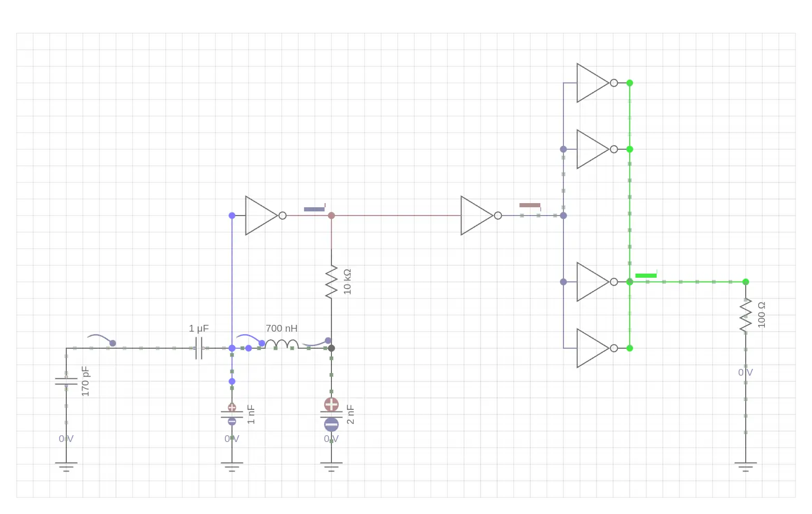Select the 700 nH inductor coil
Viewport: 812px width, 514px height.
tap(281, 345)
